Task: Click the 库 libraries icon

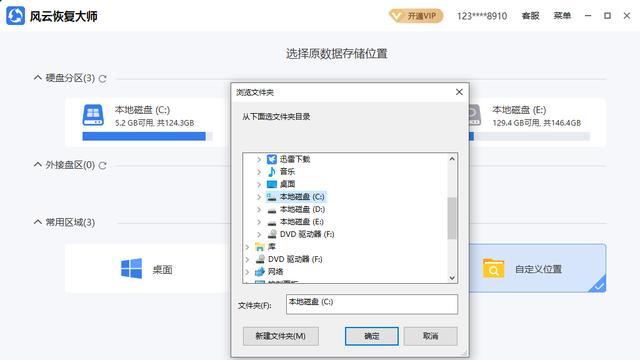Action: (260, 247)
